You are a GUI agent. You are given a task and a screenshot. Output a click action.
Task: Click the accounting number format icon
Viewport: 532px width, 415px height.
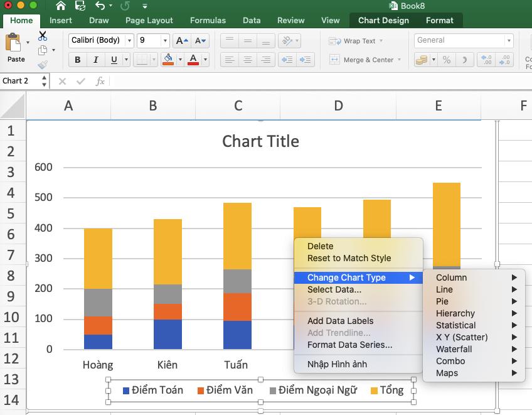pos(422,60)
